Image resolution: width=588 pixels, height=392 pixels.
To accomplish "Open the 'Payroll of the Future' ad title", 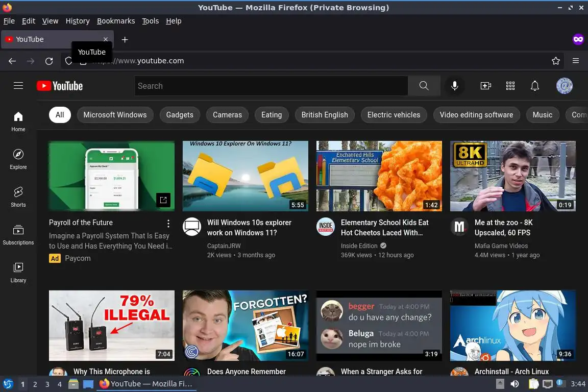I will (81, 223).
